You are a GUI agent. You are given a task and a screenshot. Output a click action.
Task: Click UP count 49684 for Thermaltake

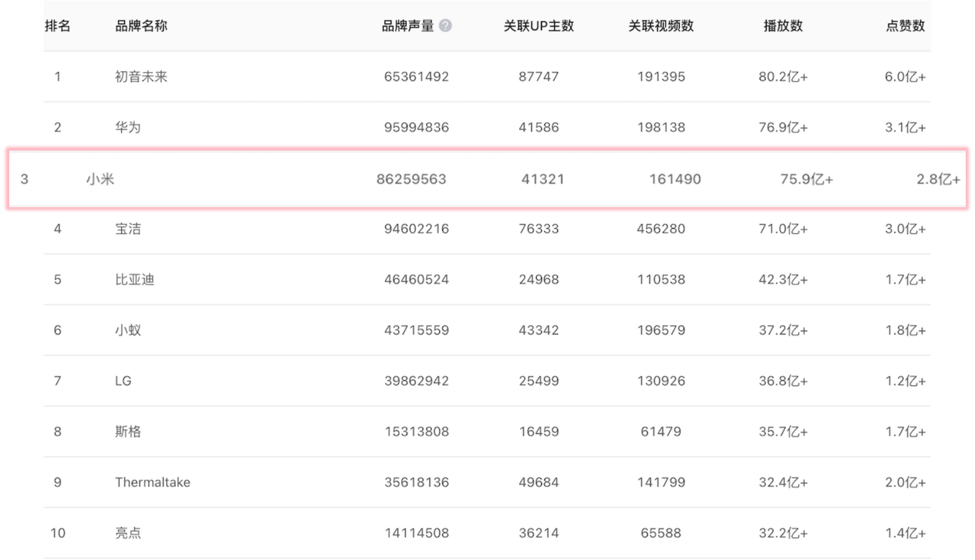(x=539, y=483)
